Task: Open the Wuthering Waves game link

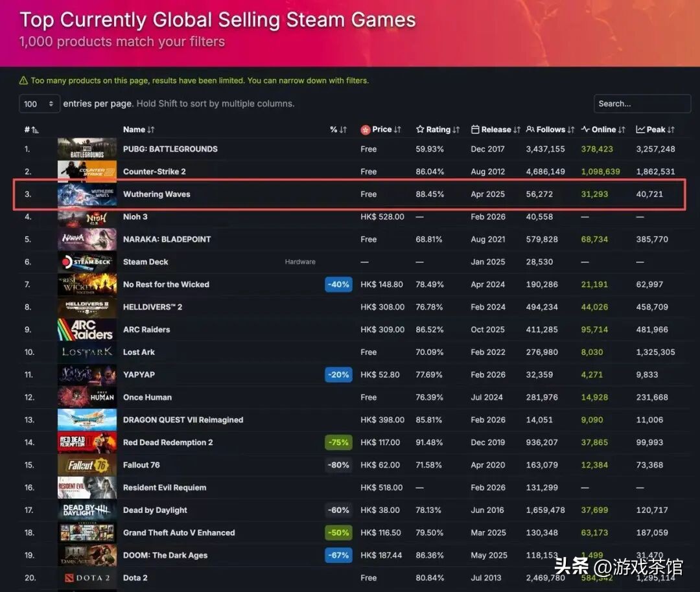Action: pyautogui.click(x=156, y=194)
